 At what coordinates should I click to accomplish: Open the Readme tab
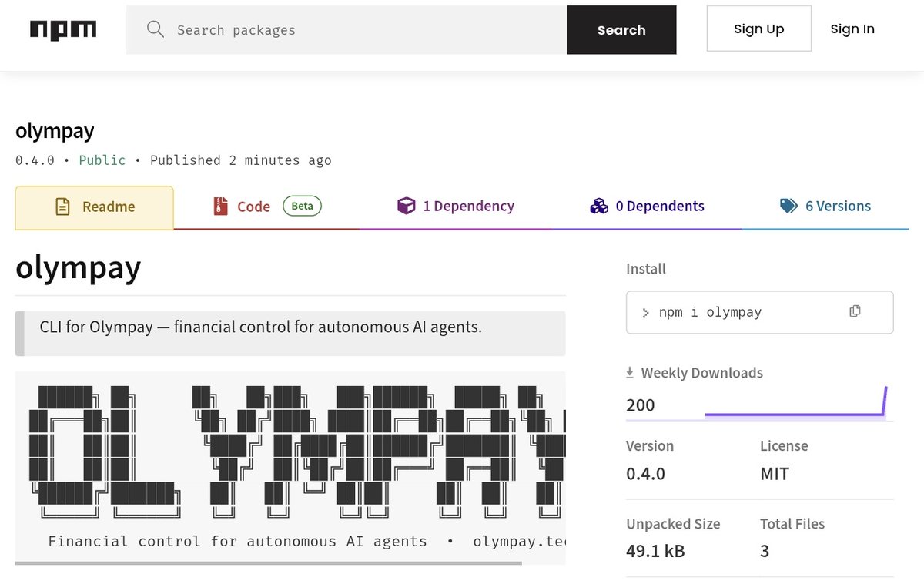click(95, 207)
